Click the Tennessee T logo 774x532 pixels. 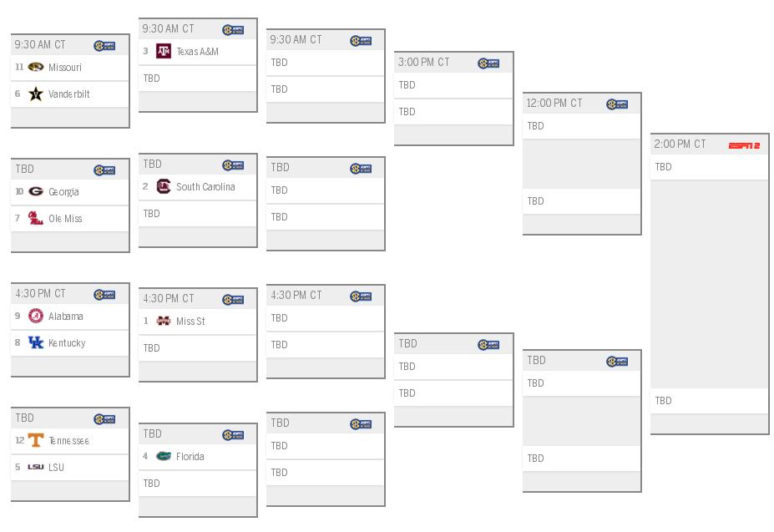tap(36, 440)
